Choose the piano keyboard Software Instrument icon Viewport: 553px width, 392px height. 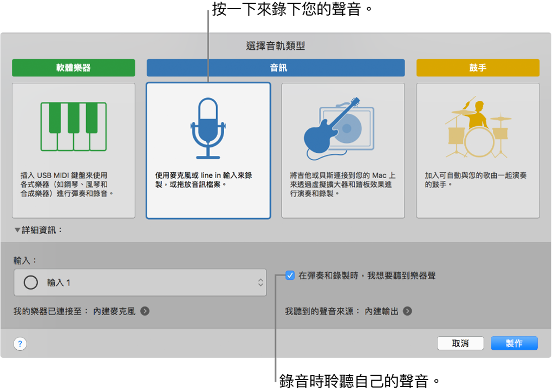coord(73,126)
